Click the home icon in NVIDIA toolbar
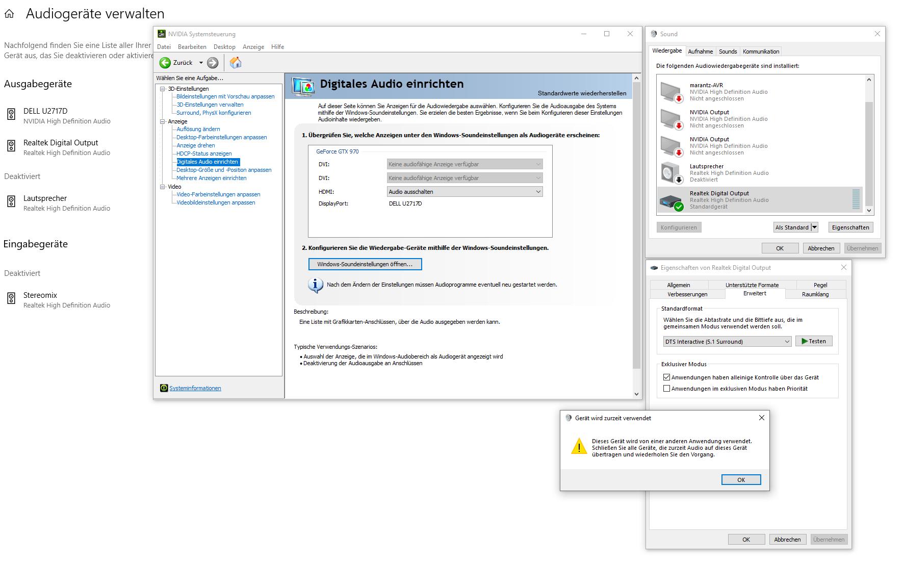The width and height of the screenshot is (904, 588). [236, 63]
